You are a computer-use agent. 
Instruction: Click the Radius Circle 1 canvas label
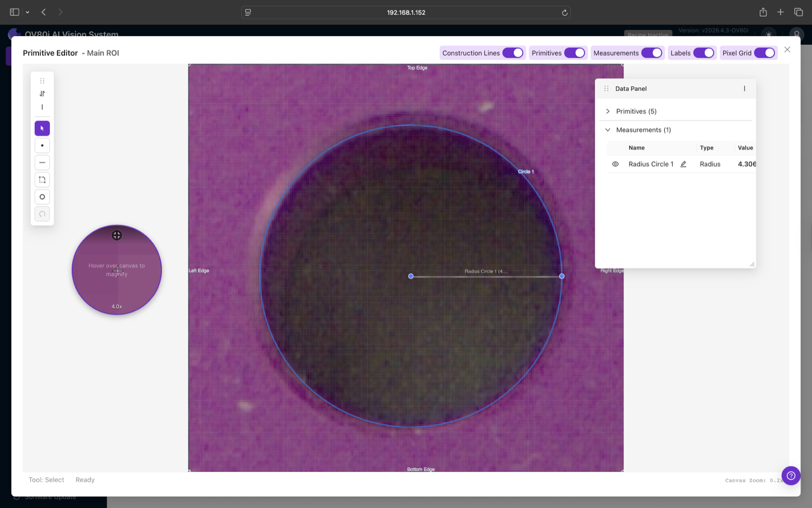pyautogui.click(x=486, y=271)
